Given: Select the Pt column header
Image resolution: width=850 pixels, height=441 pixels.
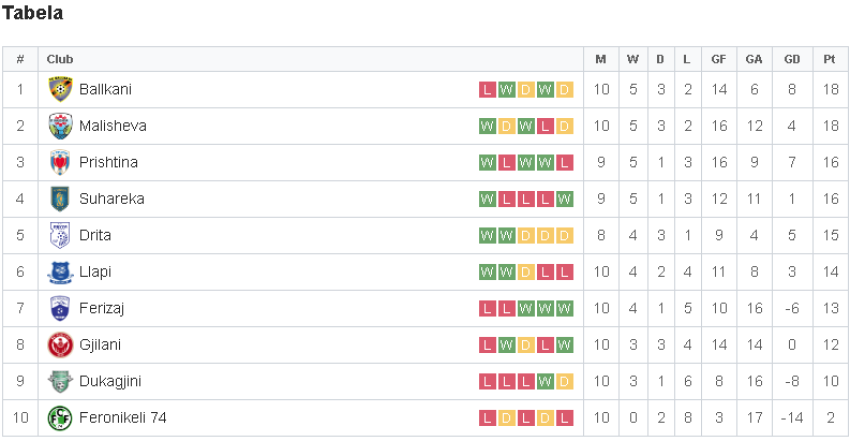Looking at the screenshot, I should click(829, 59).
